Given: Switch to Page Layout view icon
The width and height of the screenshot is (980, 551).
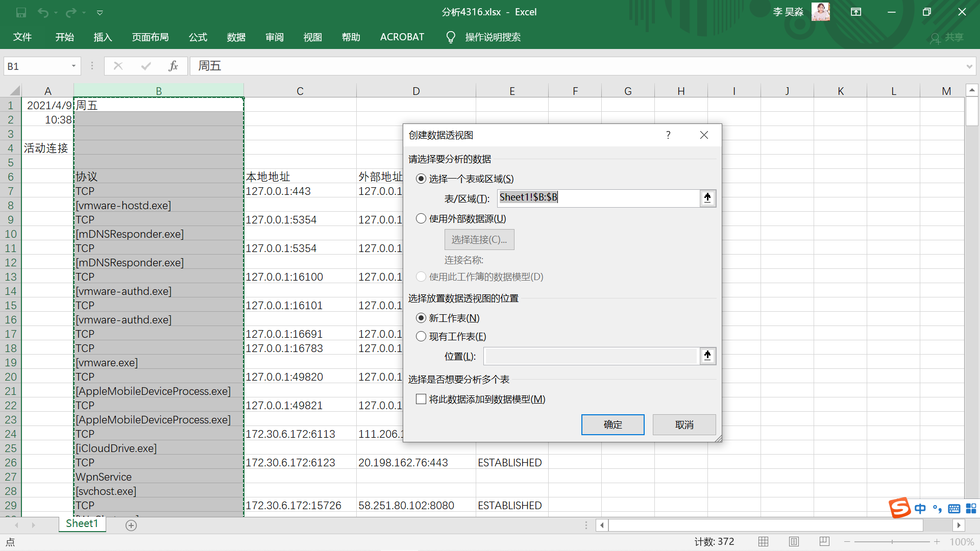Looking at the screenshot, I should (x=794, y=542).
